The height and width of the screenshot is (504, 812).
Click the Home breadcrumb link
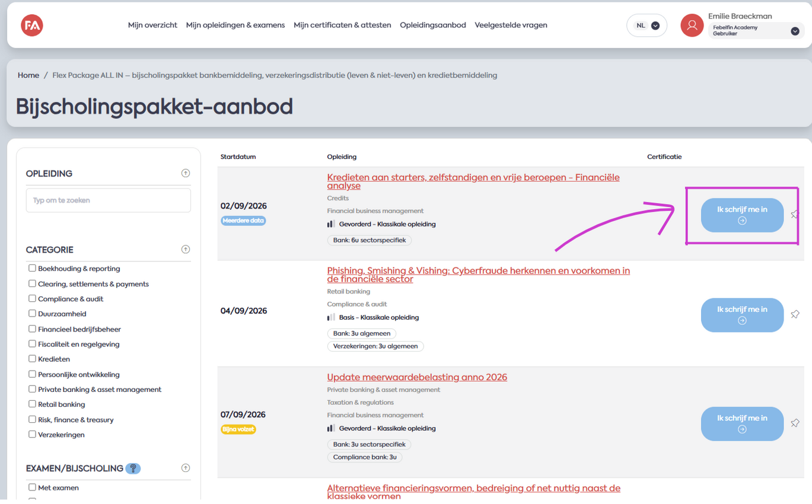pyautogui.click(x=28, y=75)
